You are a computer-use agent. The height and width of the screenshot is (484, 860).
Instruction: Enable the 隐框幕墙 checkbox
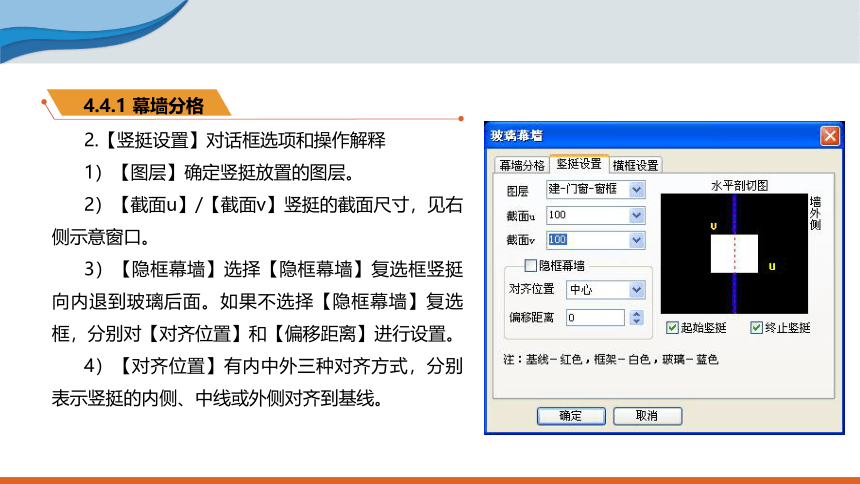click(x=530, y=266)
